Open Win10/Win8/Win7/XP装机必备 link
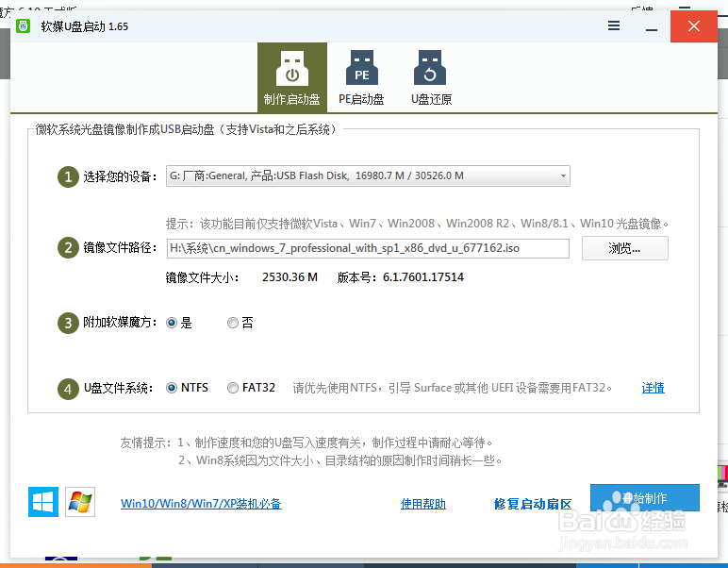The image size is (728, 568). pyautogui.click(x=201, y=504)
